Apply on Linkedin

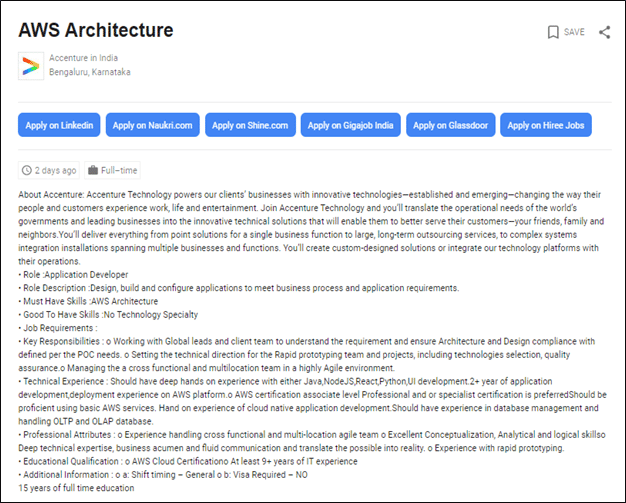coord(59,125)
